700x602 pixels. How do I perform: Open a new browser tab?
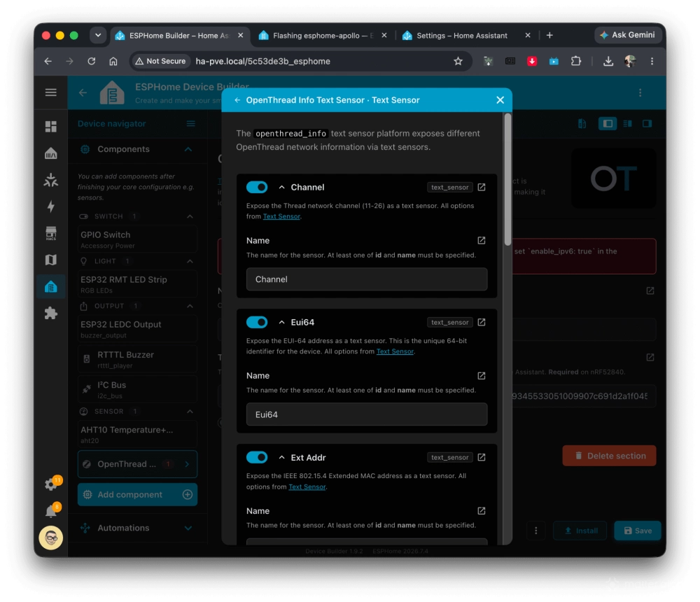(549, 35)
